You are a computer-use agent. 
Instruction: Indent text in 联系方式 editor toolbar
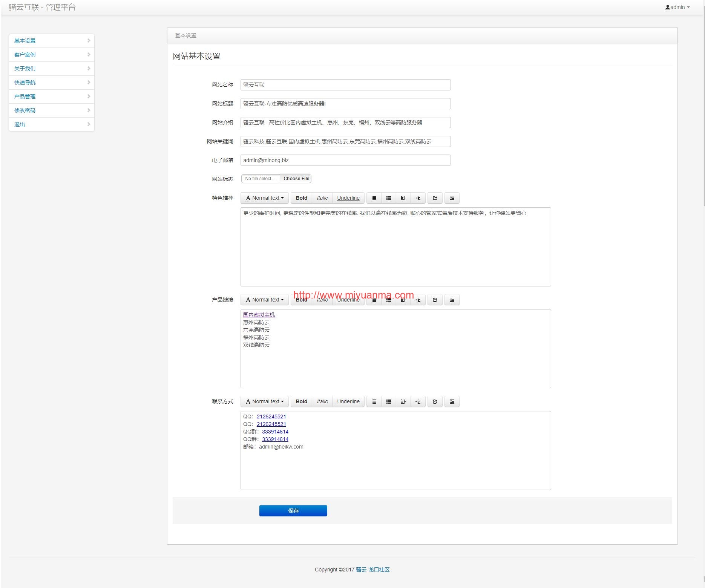418,401
